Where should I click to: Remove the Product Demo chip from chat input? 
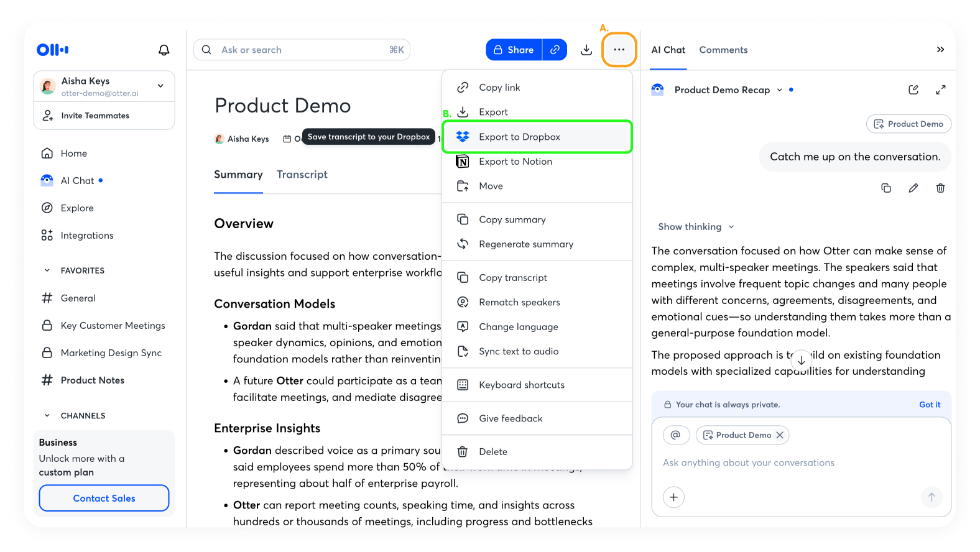click(x=780, y=435)
